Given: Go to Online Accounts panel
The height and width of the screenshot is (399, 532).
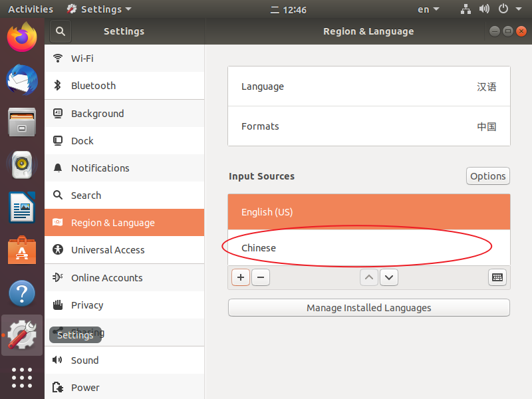Looking at the screenshot, I should tap(124, 277).
